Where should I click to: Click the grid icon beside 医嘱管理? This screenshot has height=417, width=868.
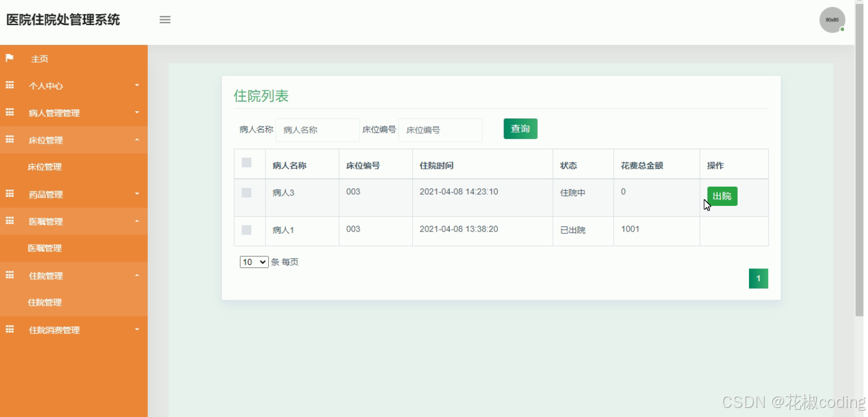9,221
